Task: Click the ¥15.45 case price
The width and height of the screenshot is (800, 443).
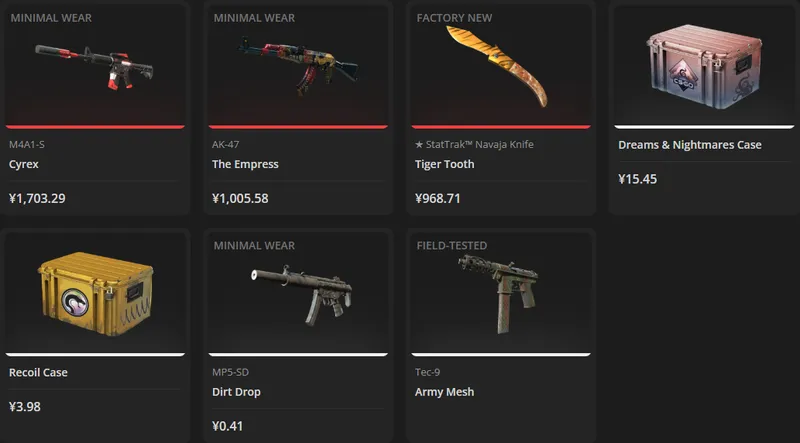Action: [x=638, y=179]
